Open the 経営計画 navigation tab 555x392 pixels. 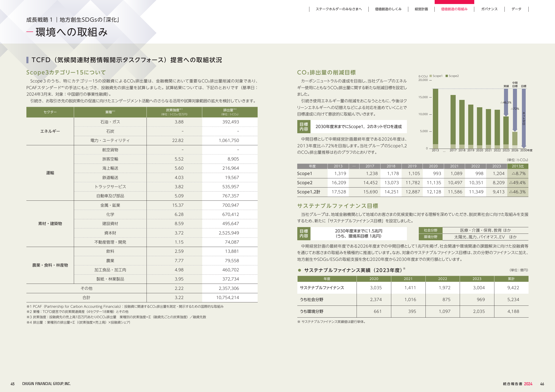point(421,9)
